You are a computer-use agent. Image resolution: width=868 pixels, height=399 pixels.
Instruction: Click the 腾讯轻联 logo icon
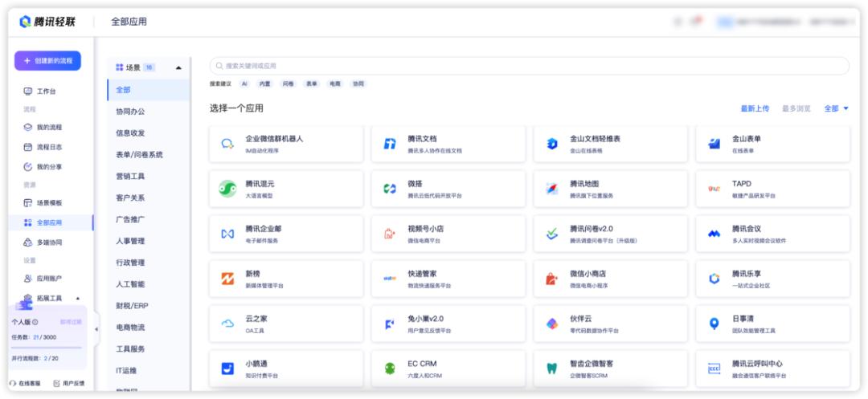coord(24,22)
